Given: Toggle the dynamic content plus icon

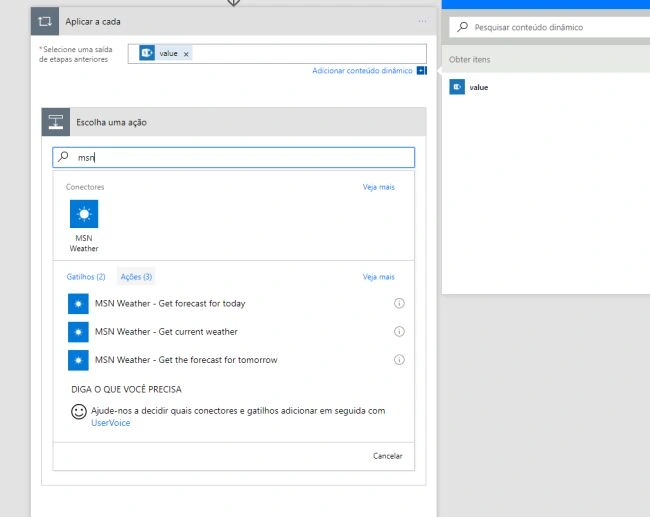Looking at the screenshot, I should click(x=422, y=70).
